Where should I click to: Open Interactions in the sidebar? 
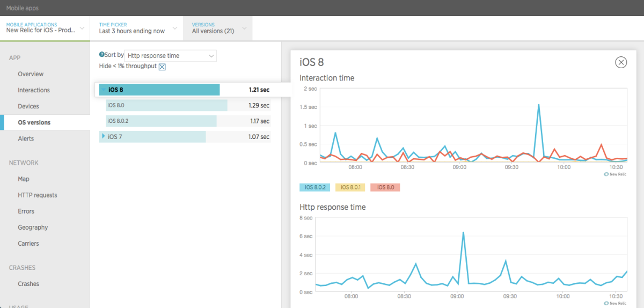pyautogui.click(x=34, y=90)
